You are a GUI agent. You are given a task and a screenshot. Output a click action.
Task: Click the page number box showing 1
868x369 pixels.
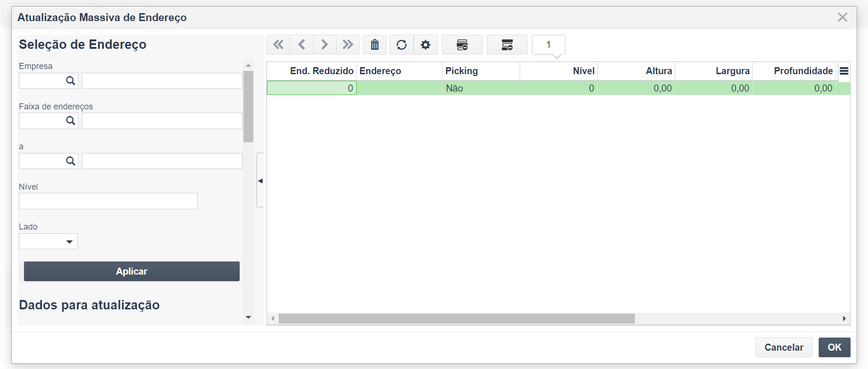tap(548, 45)
